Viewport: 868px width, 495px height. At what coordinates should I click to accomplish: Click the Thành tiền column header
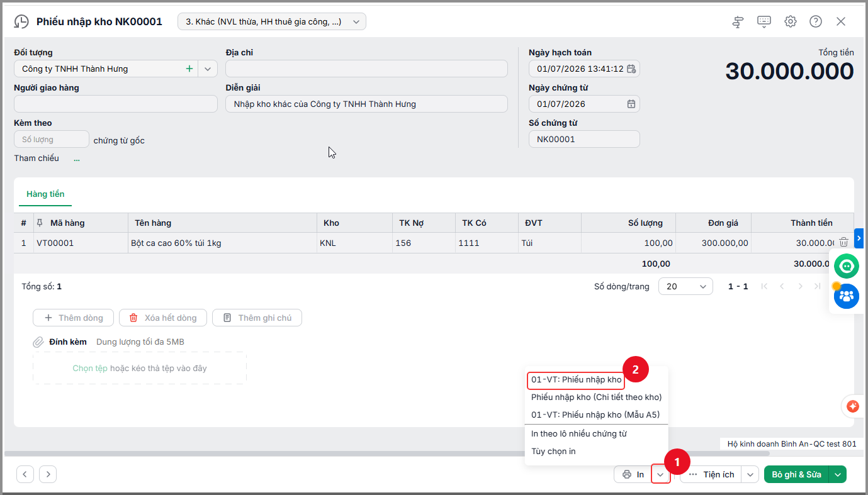pos(803,223)
